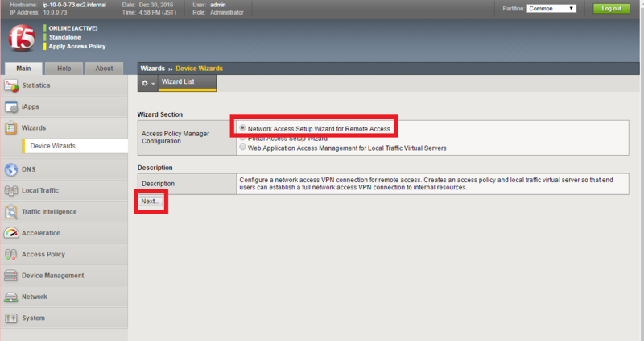Screen dimensions: 644x341
Task: Click the description paragraph text
Action: click(x=427, y=184)
